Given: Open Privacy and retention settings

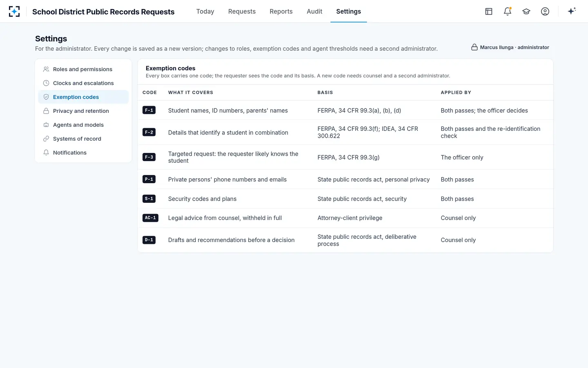Looking at the screenshot, I should (83, 111).
